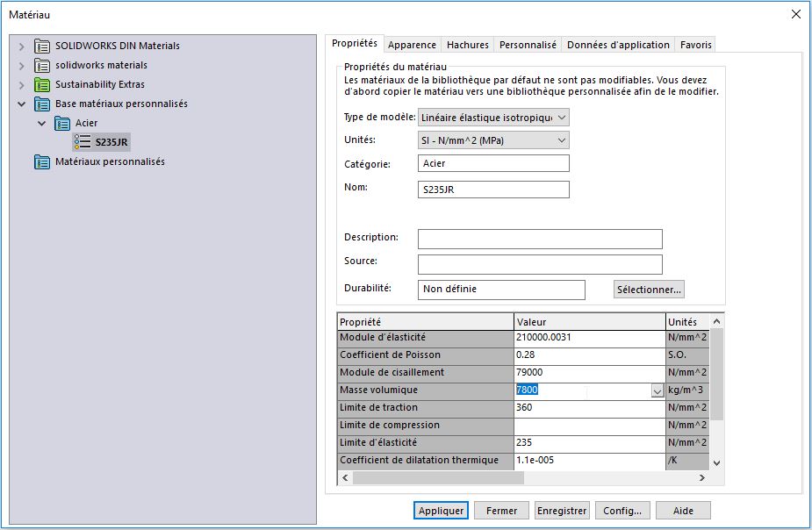Click the SOLIDWORKS DIN Materials library icon
This screenshot has height=530, width=812.
coord(42,46)
